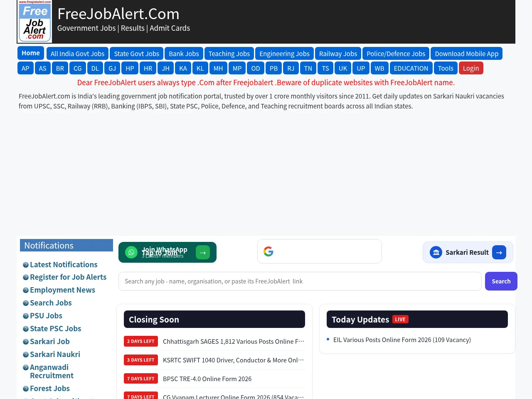
Task: Open Register for Job Alerts link
Action: [68, 277]
